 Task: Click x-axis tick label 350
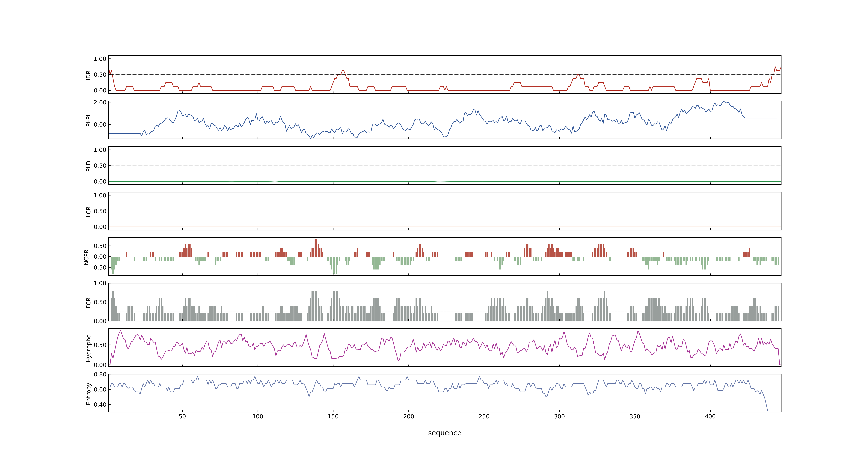(x=635, y=416)
